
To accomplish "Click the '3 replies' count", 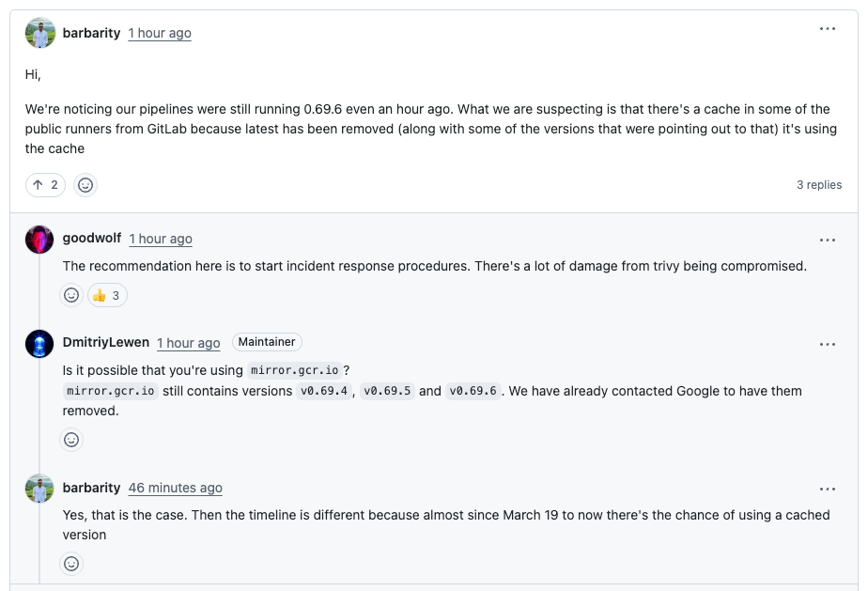I will tap(819, 185).
